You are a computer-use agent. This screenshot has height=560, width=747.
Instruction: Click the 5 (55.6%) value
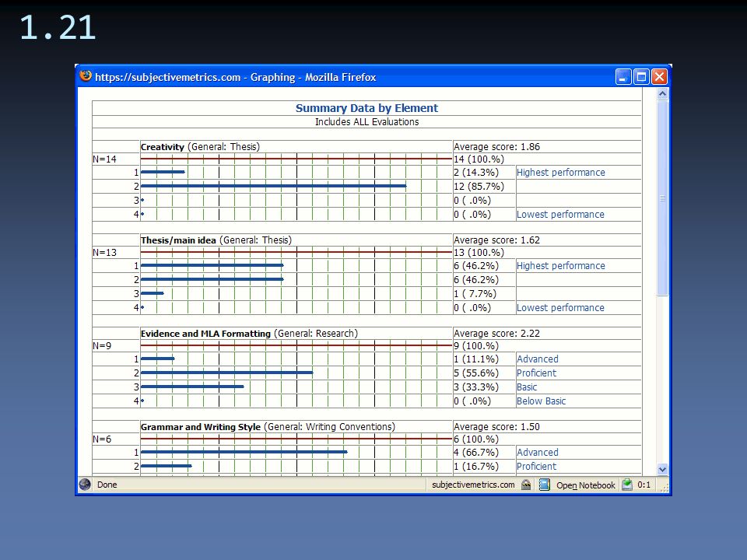point(476,373)
